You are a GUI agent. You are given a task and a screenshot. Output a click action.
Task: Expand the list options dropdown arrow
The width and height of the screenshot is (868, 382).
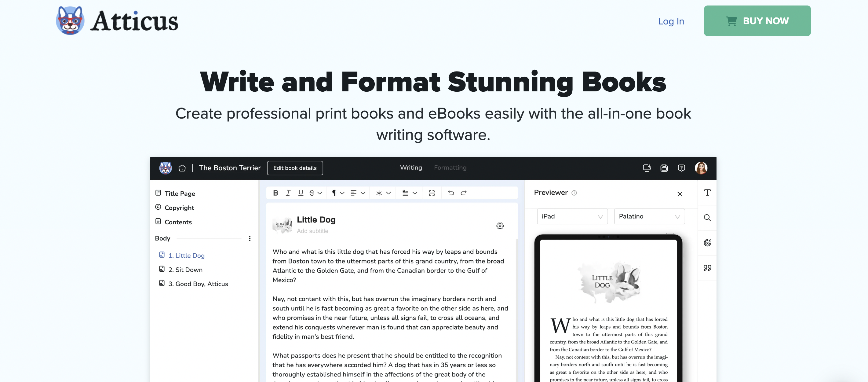tap(415, 193)
